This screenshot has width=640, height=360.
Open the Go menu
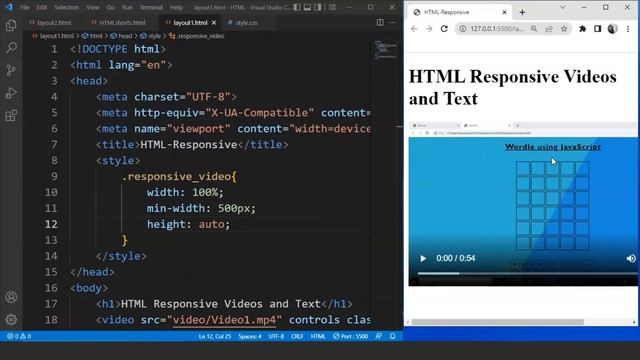111,7
